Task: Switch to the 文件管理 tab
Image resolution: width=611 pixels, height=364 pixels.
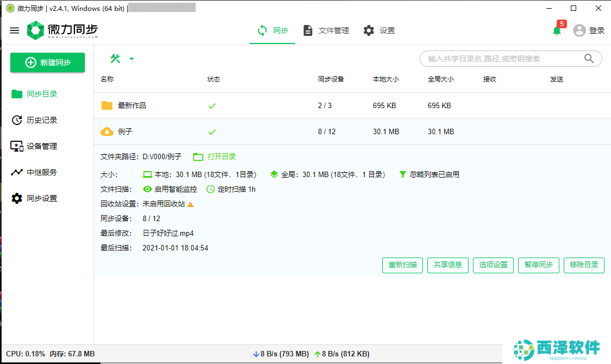Action: pyautogui.click(x=326, y=30)
